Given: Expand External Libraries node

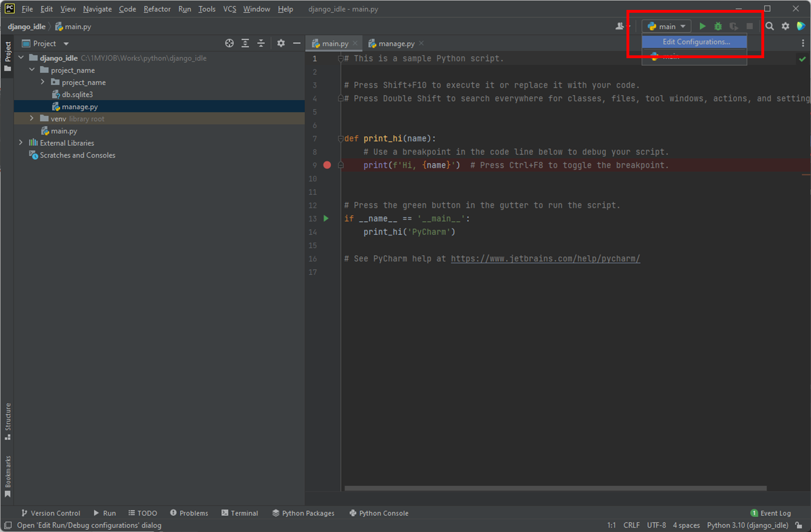Looking at the screenshot, I should (x=21, y=143).
